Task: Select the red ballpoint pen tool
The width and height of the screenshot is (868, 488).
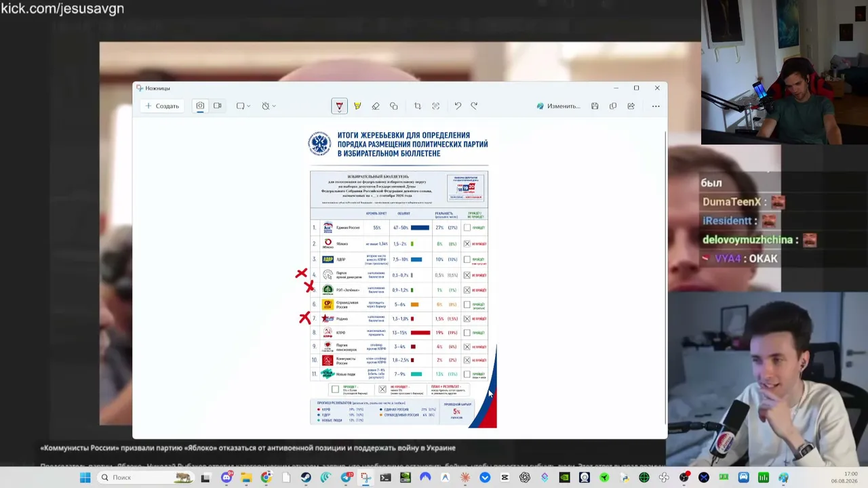Action: [x=339, y=106]
